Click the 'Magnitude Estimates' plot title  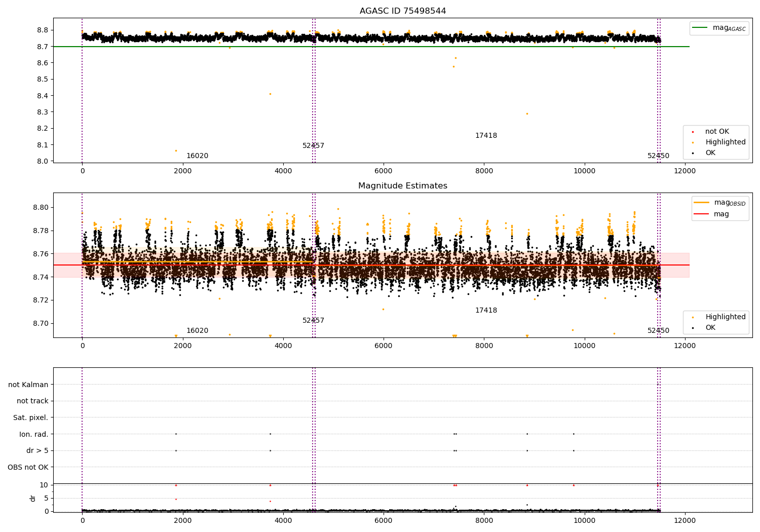(403, 186)
